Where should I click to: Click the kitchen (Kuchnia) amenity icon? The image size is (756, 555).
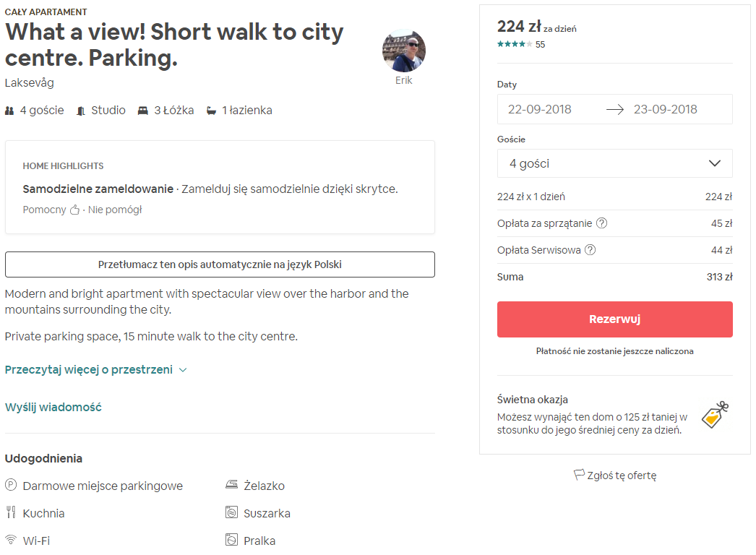pos(10,513)
